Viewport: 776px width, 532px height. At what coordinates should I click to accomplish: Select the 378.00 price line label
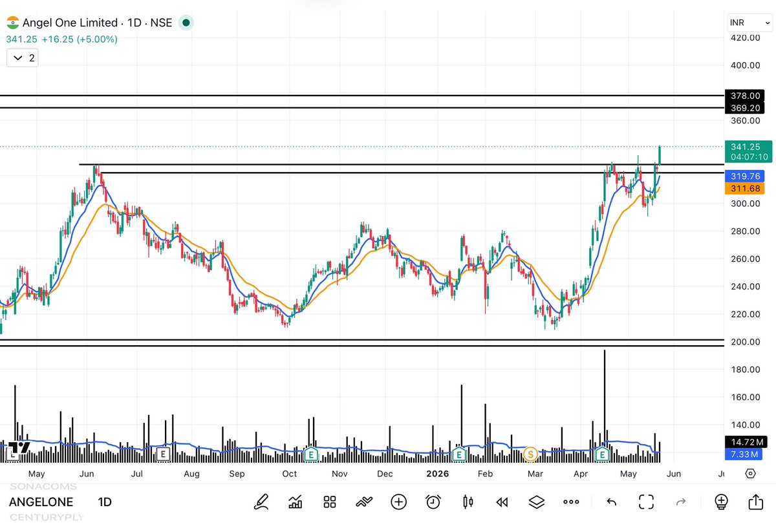coord(745,96)
